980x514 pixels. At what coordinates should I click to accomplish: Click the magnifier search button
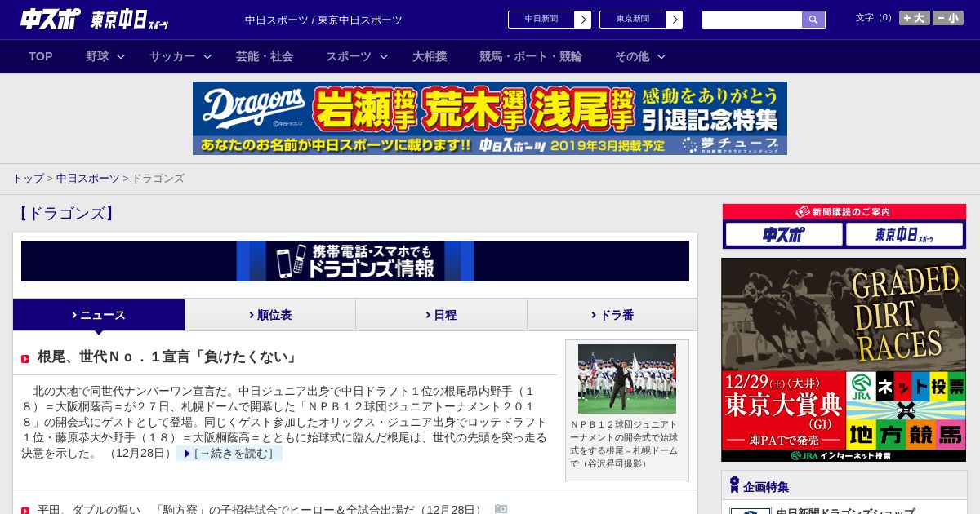click(813, 20)
